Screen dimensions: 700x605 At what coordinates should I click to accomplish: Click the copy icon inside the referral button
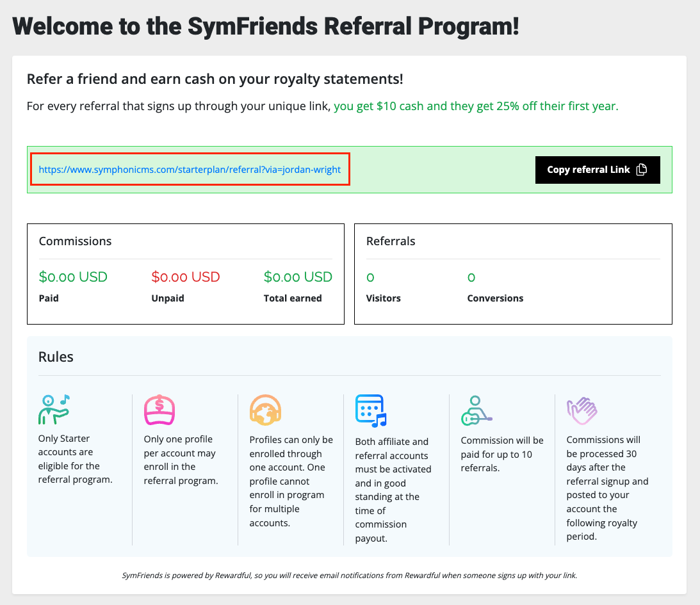coord(642,170)
